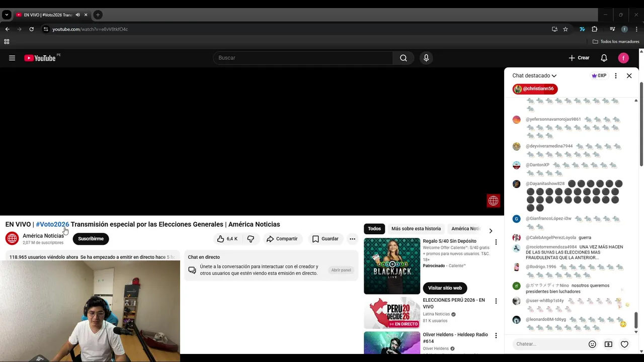Viewport: 644px width, 362px height.
Task: Expand the Chat destacado dropdown
Action: (534, 75)
